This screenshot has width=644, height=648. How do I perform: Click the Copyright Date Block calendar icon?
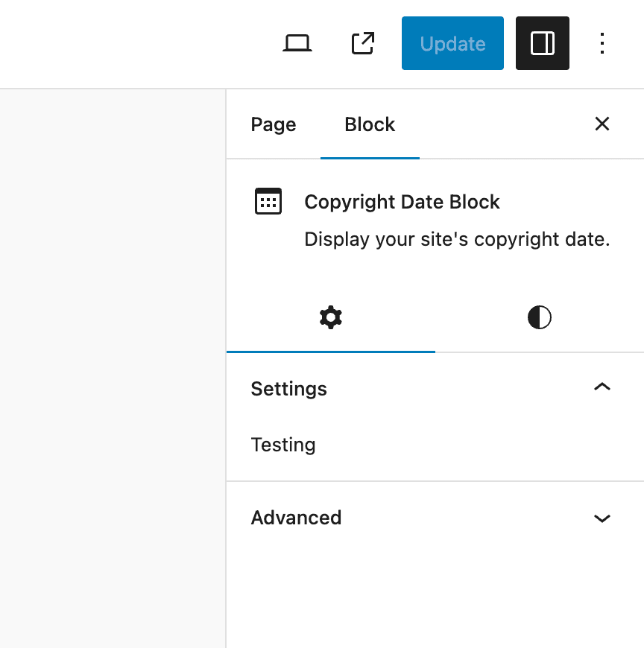[268, 201]
